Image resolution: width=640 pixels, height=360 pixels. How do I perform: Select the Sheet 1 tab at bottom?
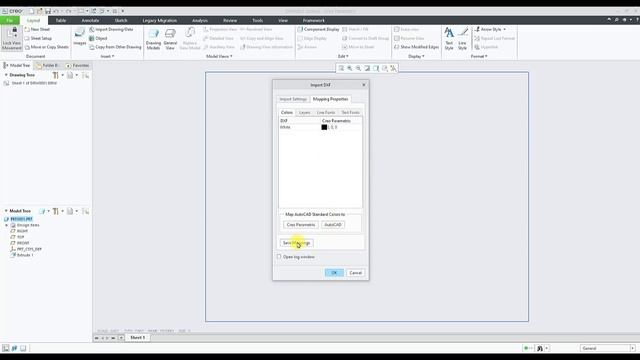(x=138, y=338)
